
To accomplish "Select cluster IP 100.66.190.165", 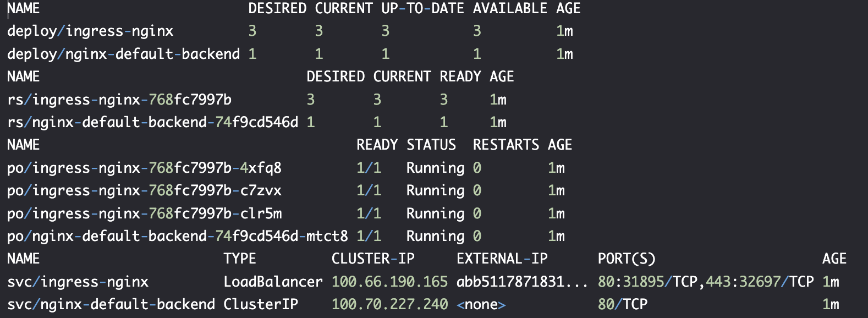I will pos(389,282).
